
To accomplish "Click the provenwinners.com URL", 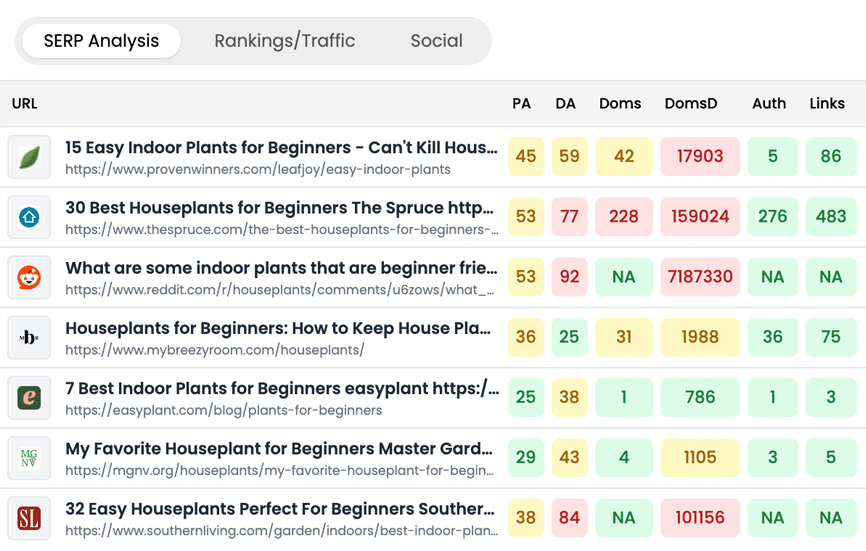I will [x=258, y=169].
